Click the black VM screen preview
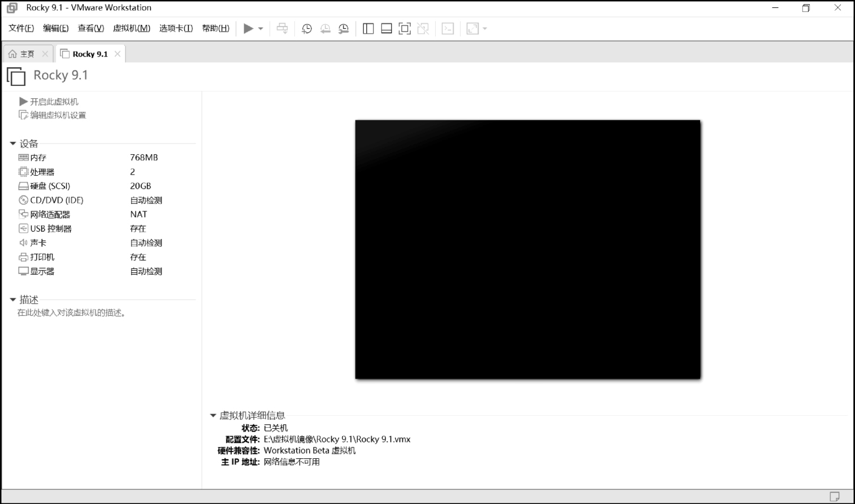The height and width of the screenshot is (504, 855). (x=527, y=249)
